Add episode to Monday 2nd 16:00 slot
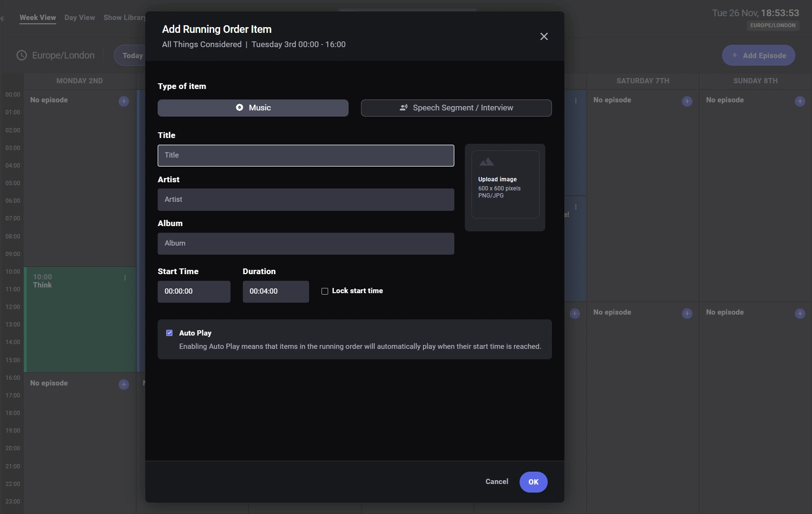812x514 pixels. [124, 385]
